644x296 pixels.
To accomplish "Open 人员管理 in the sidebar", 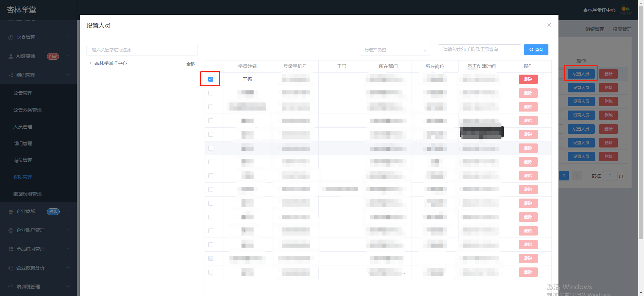I will coord(23,127).
